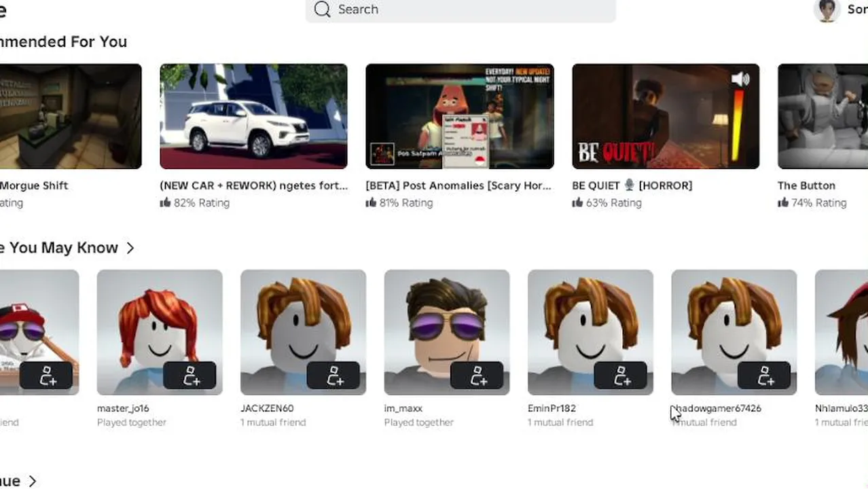Click the thumbs-up icon beside 82% Rating
Screen dimensions: 868x489
coord(165,202)
